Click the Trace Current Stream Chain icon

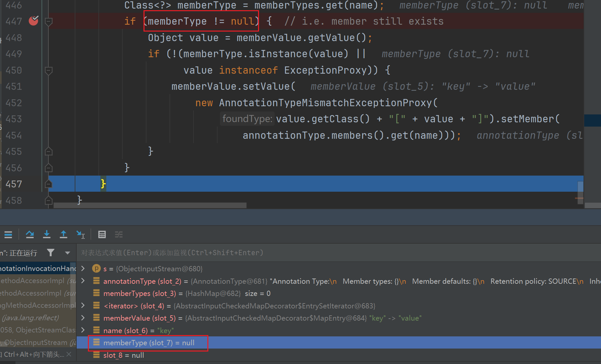coord(119,234)
